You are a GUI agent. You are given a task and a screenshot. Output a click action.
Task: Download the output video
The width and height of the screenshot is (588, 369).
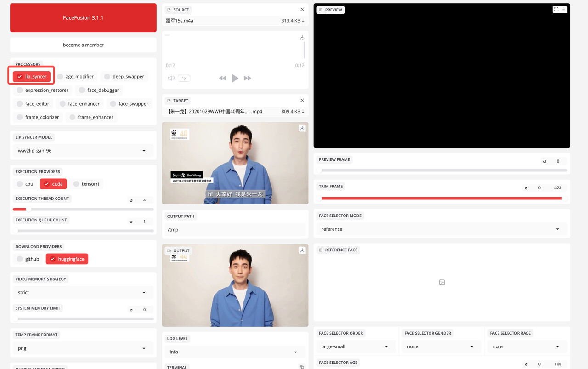302,250
